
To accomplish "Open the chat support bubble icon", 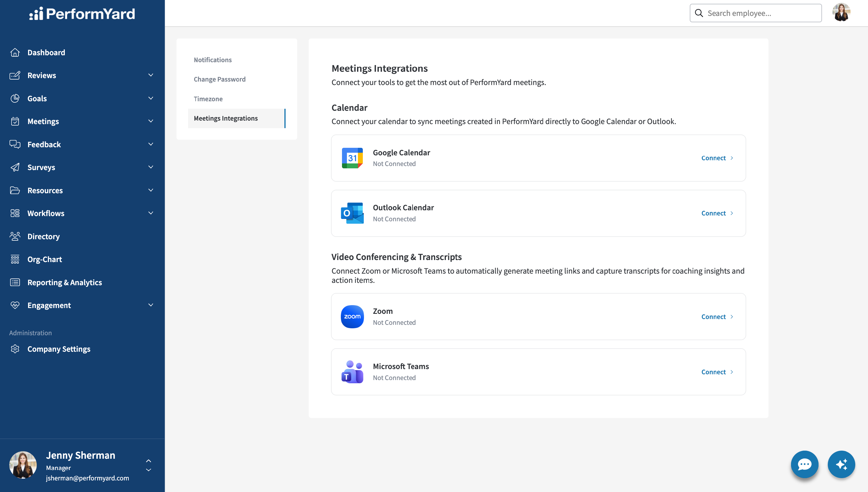I will click(804, 464).
